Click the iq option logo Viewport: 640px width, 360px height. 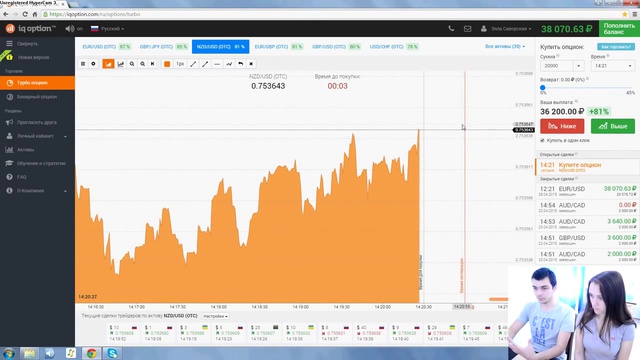[x=31, y=29]
